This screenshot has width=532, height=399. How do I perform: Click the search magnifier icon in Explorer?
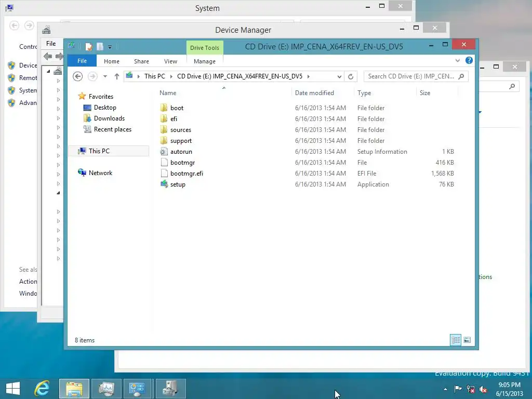[x=461, y=76]
